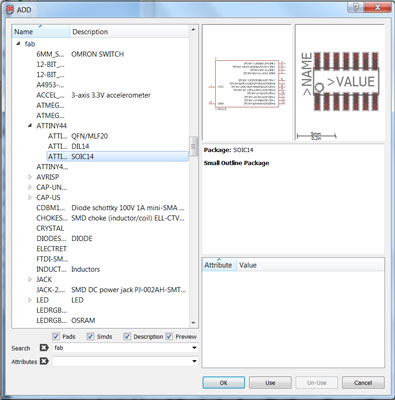
Task: Open the Attributes field dropdown arrow
Action: pyautogui.click(x=194, y=361)
